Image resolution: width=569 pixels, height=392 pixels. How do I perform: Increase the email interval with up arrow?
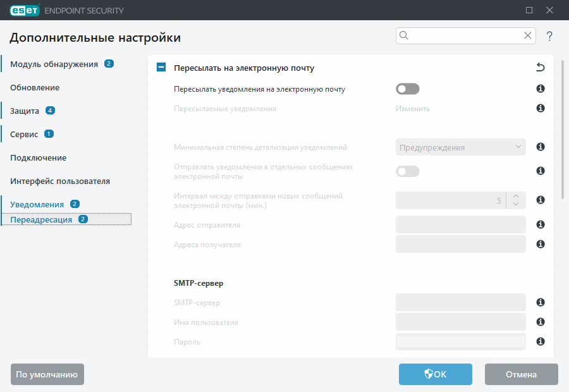click(516, 196)
